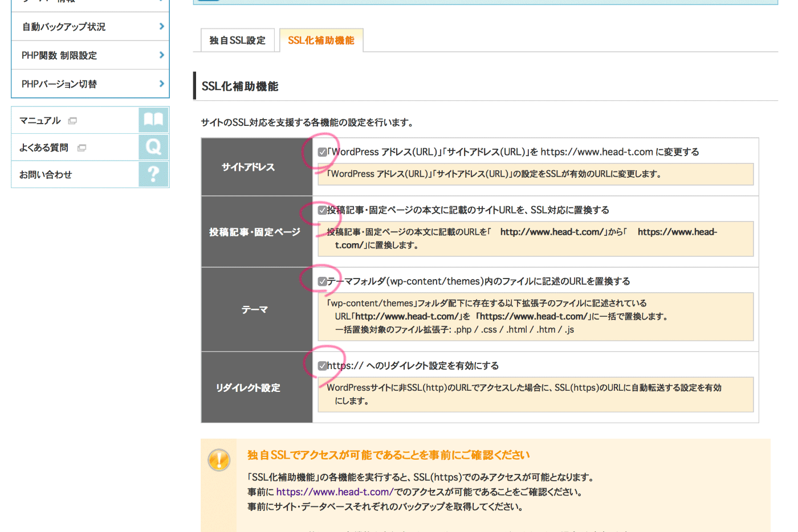Viewport: 798px width, 532px height.
Task: Click the WordPressサイトに非SSL(http) redirect description
Action: 536,394
